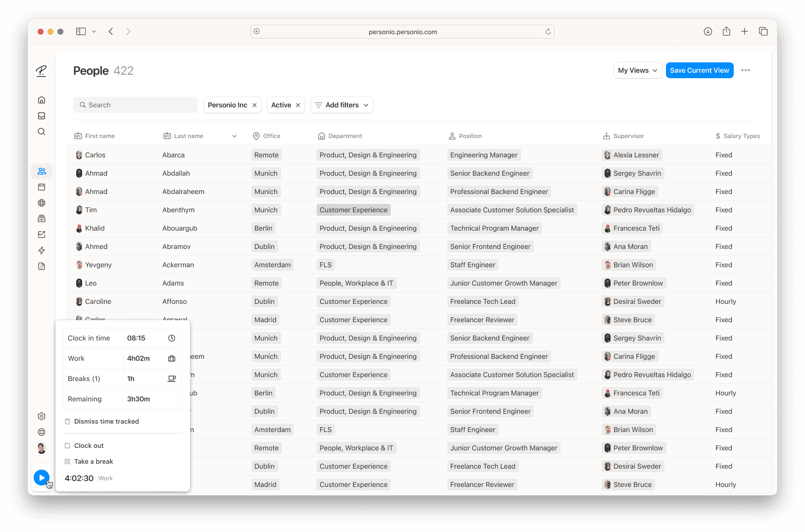
Task: Click the clock icon beside 08:15
Action: pyautogui.click(x=172, y=338)
